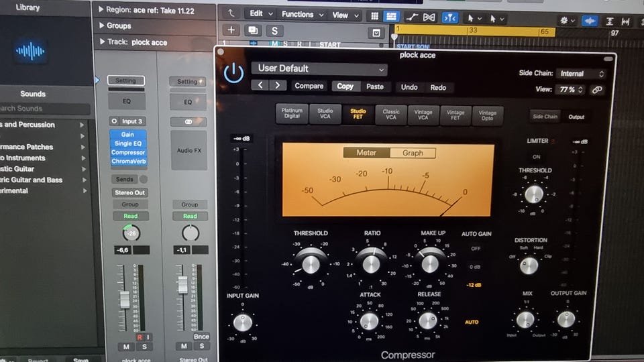Add a new track with plus icon
Screen dimensions: 644x362
(231, 30)
